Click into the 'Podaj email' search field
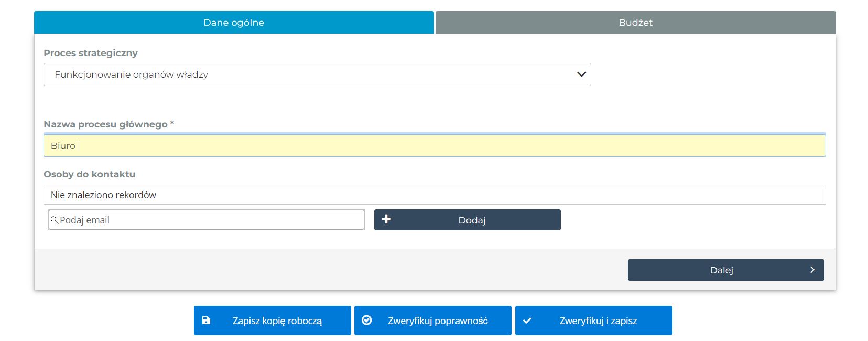The width and height of the screenshot is (868, 341). pos(210,220)
